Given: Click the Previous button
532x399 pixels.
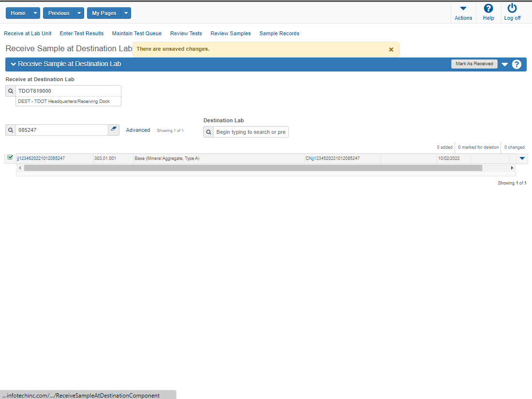Looking at the screenshot, I should [x=59, y=13].
